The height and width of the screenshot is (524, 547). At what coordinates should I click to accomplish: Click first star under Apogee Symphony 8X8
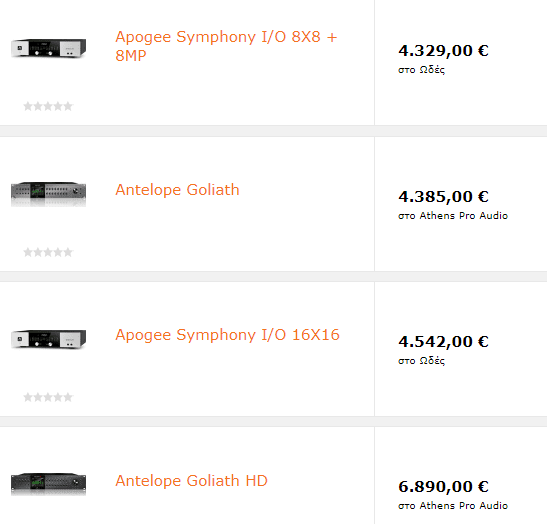pos(28,106)
